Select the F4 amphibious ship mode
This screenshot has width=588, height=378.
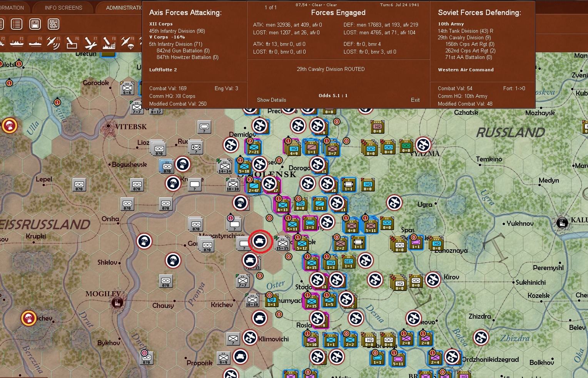[35, 42]
